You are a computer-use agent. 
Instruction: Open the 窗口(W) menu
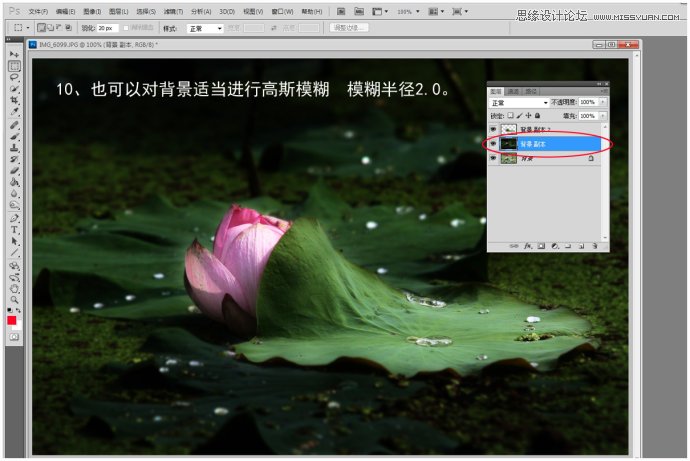[x=282, y=11]
